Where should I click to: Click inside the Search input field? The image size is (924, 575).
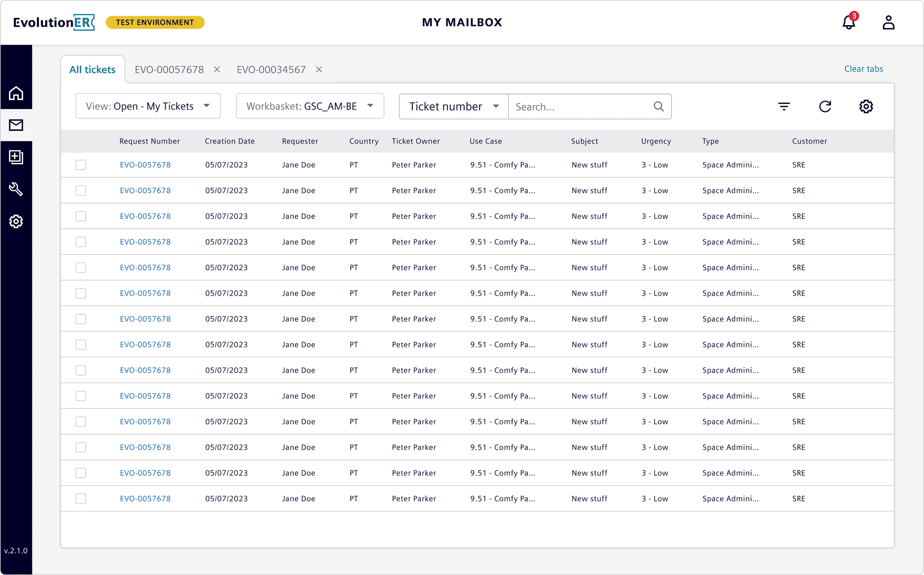click(580, 107)
